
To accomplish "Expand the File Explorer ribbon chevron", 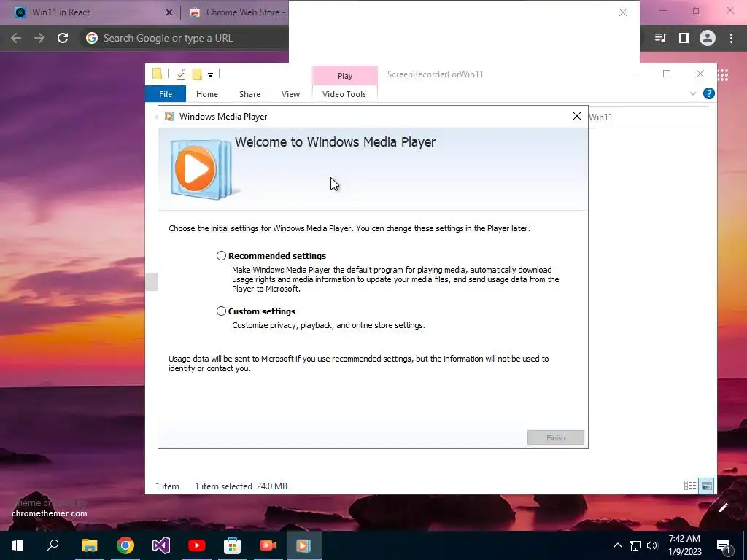I will click(693, 93).
